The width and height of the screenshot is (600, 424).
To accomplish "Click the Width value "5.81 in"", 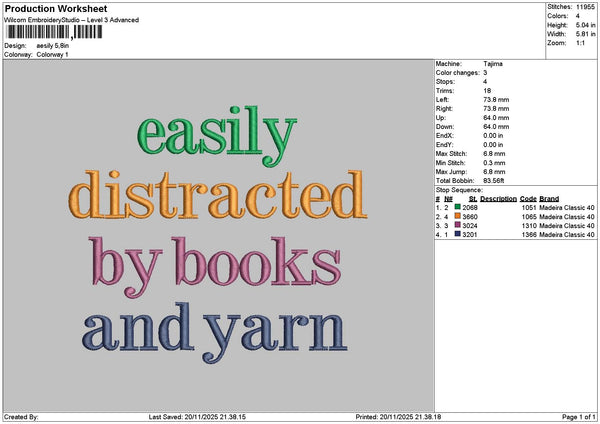I will pos(585,34).
